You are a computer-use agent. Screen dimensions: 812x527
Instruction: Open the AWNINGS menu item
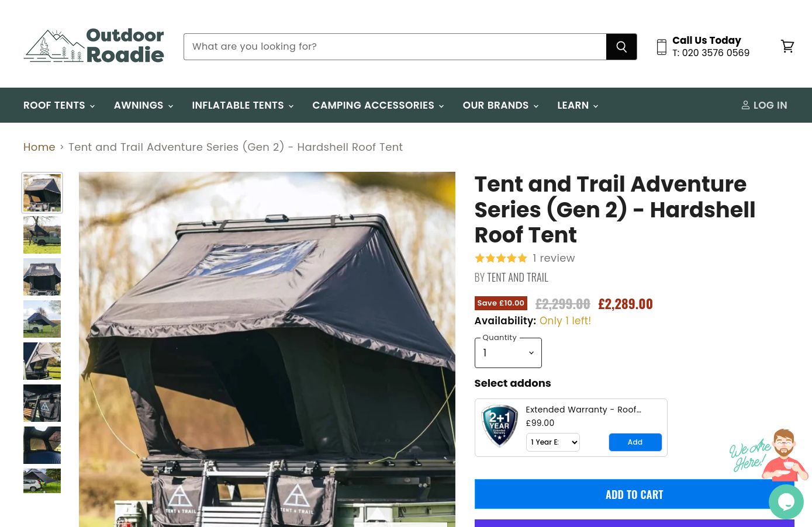point(144,105)
